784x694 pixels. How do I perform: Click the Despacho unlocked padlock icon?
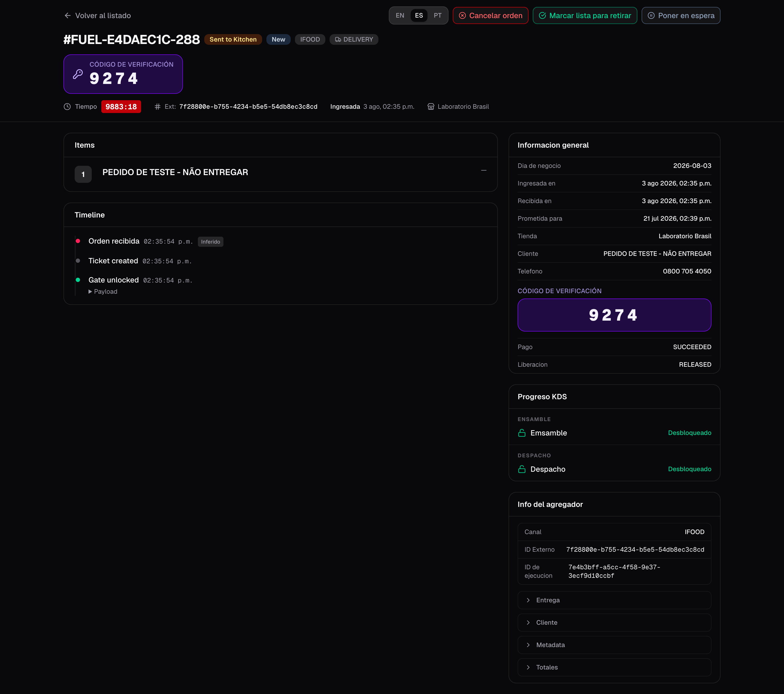[522, 469]
